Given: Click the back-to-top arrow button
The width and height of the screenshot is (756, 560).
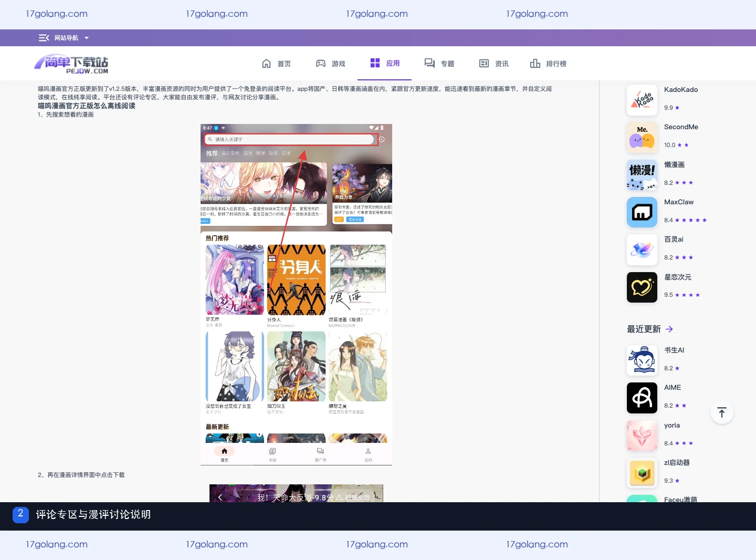Looking at the screenshot, I should coord(722,412).
